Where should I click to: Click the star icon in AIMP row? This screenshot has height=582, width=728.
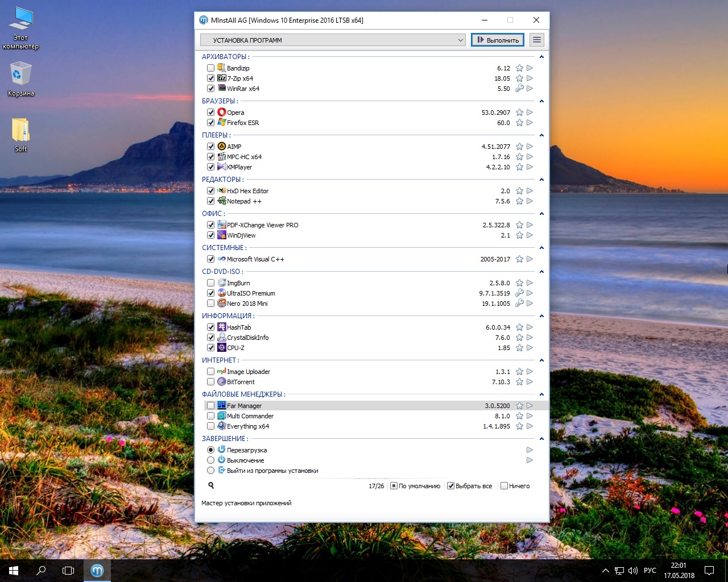(x=519, y=147)
